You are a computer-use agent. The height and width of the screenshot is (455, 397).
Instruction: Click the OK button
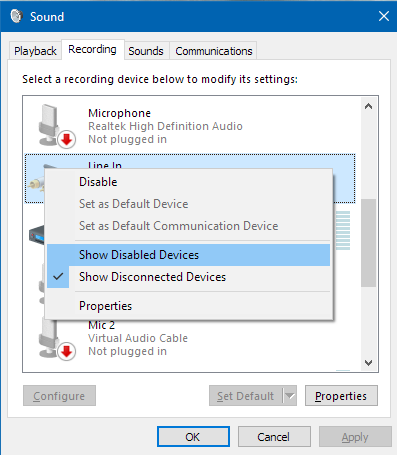[x=193, y=437]
